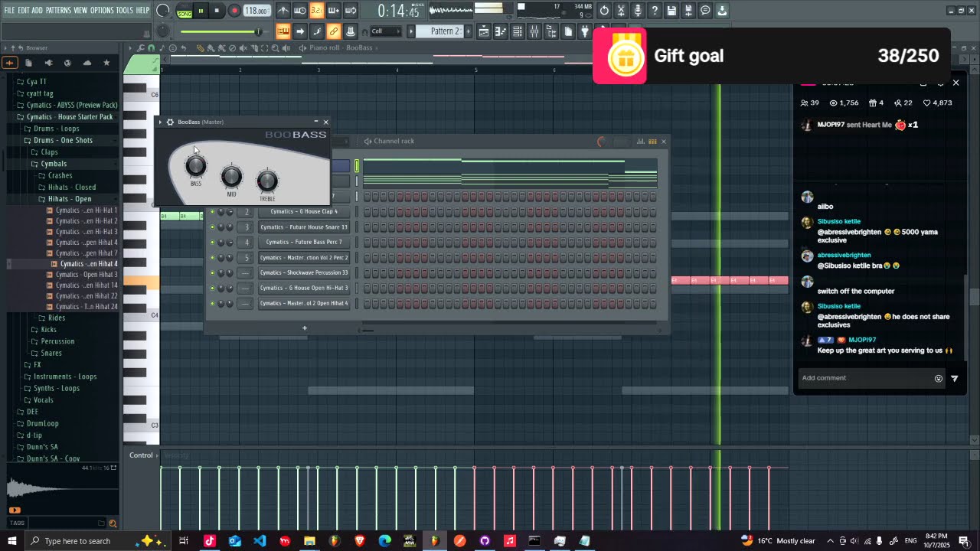Toggle the metronome icon
This screenshot has height=551, width=980.
pyautogui.click(x=283, y=11)
